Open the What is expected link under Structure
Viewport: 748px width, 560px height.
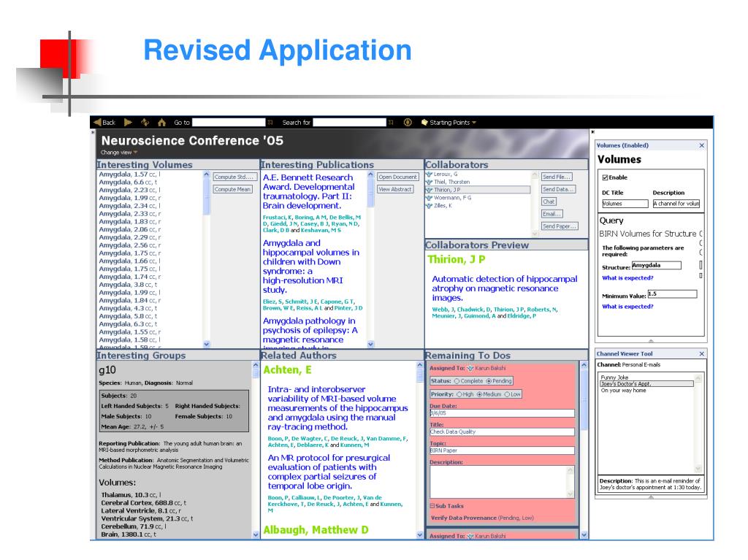point(627,278)
